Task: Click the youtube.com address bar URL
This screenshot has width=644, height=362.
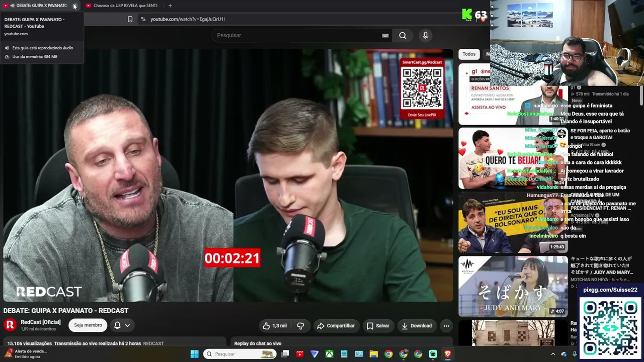Action: (x=188, y=19)
